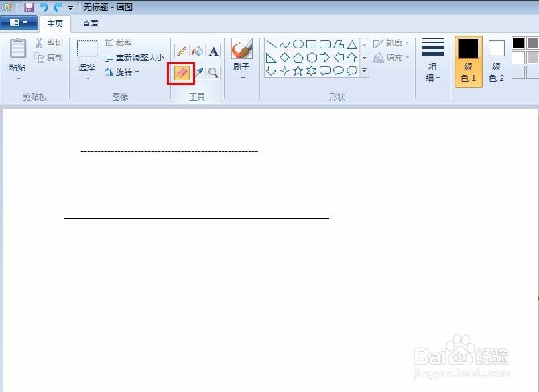The height and width of the screenshot is (392, 539).
Task: Open the blue Paint file menu button
Action: [19, 23]
